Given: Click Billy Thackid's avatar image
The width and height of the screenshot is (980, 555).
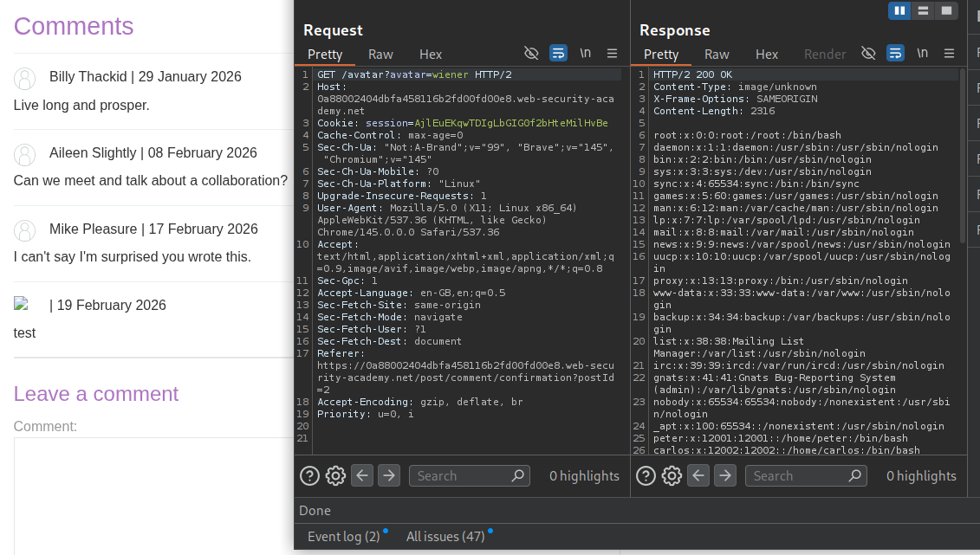Looking at the screenshot, I should 25,78.
